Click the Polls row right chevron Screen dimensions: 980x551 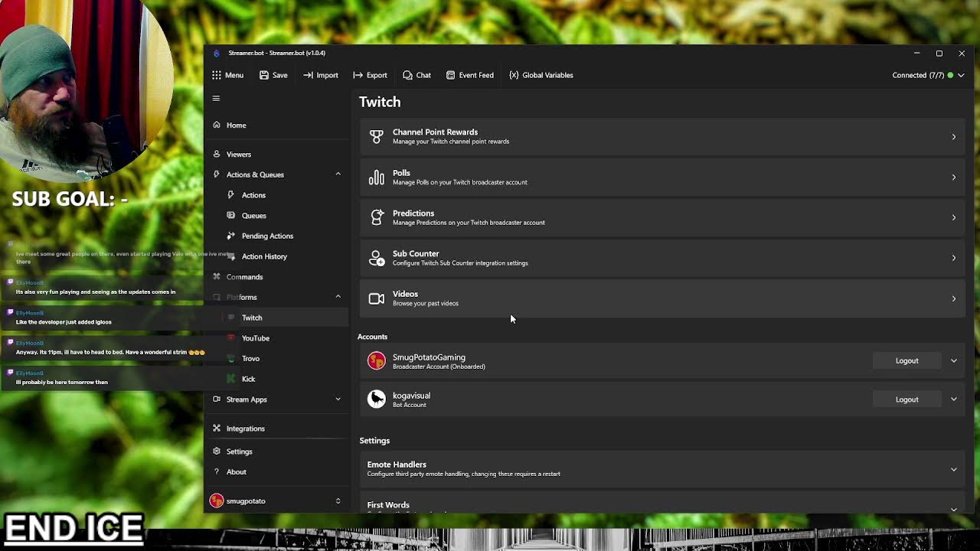(954, 178)
